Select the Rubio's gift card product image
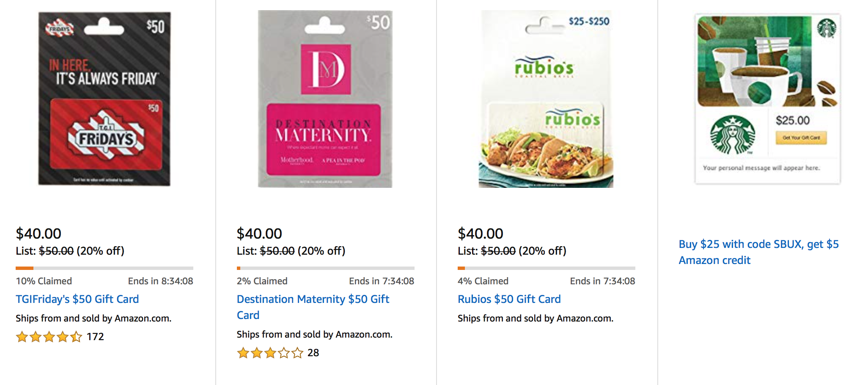868x385 pixels. coord(546,99)
